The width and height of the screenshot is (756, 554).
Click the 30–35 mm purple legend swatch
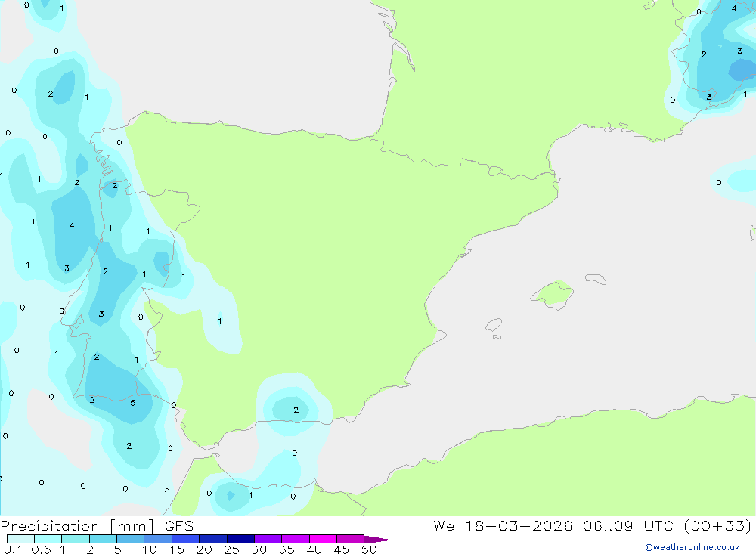pyautogui.click(x=268, y=539)
